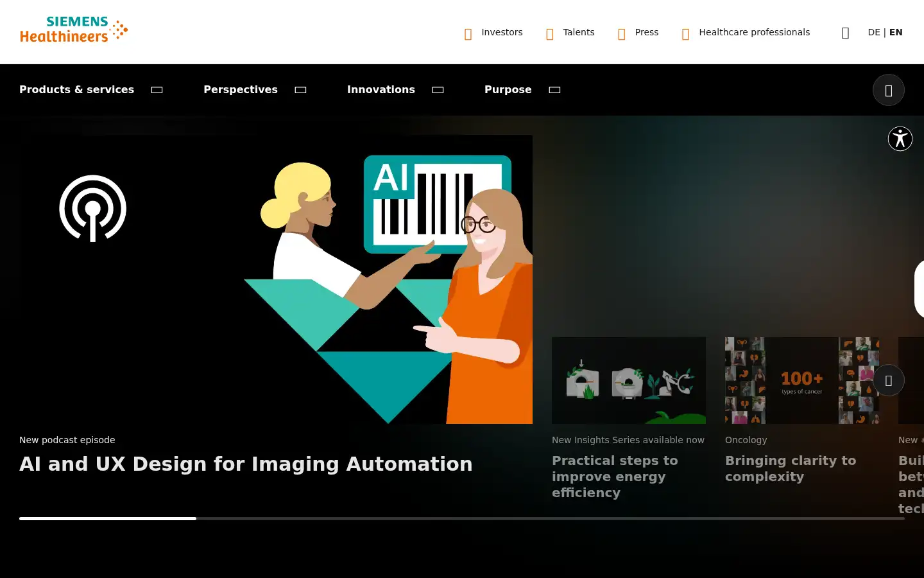Click the 'New podcast episode' label
The image size is (924, 578).
coord(67,440)
